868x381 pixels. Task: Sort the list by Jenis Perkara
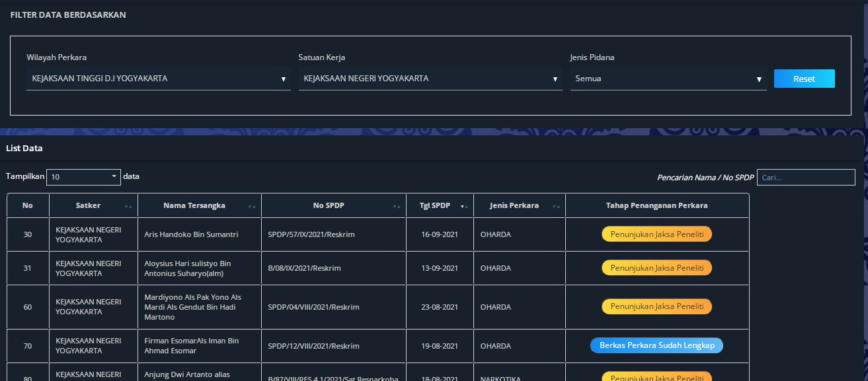tap(557, 207)
